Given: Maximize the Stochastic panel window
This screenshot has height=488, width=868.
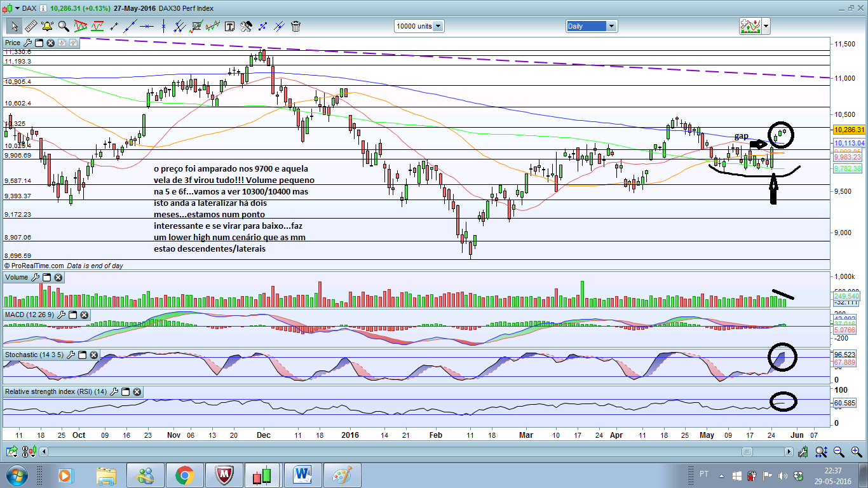Looking at the screenshot, I should (82, 355).
